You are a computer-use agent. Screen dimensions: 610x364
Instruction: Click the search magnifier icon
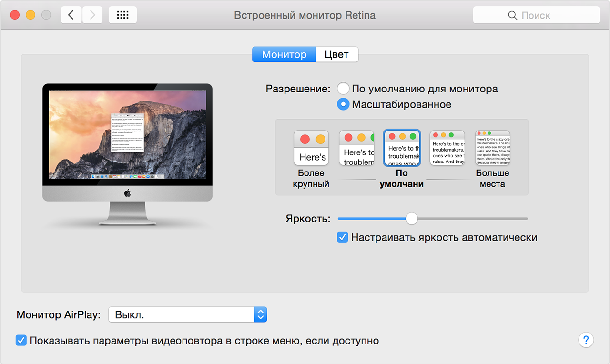pos(513,16)
